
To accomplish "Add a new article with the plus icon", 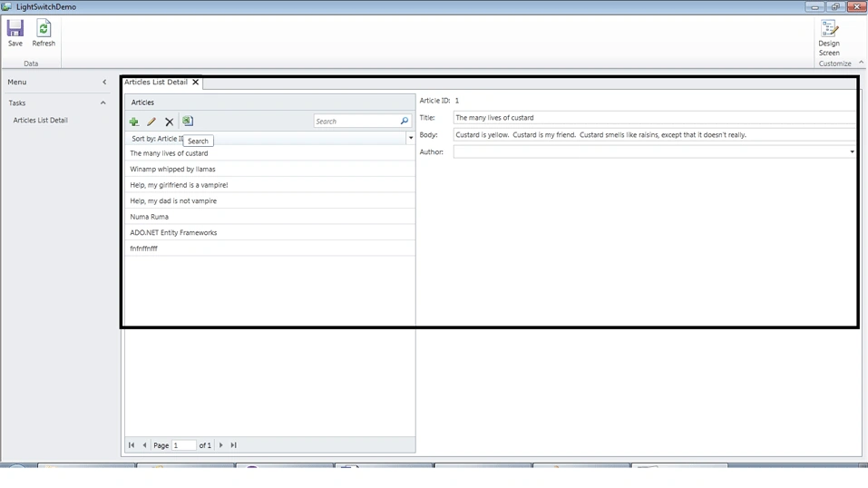I will tap(134, 122).
